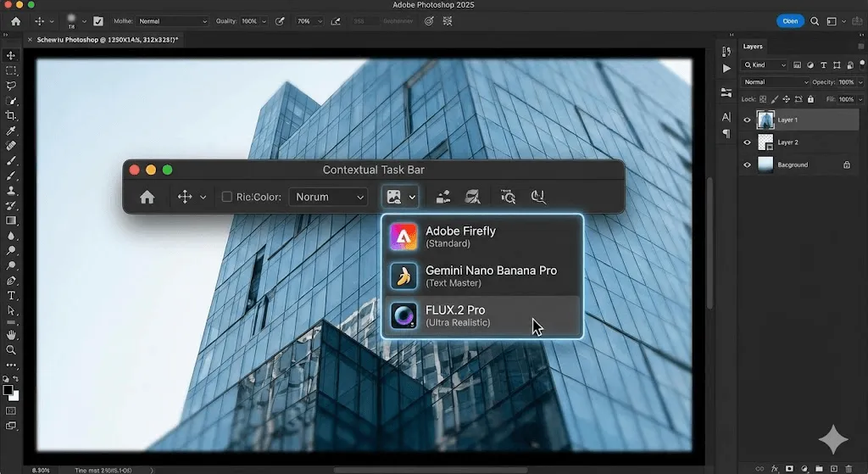Toggle visibility of the Background layer
Image resolution: width=868 pixels, height=474 pixels.
pos(747,165)
